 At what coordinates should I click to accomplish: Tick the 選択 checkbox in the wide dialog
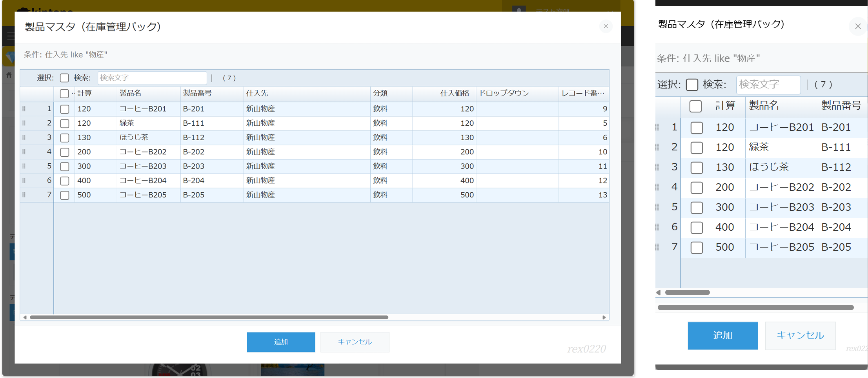click(x=64, y=78)
